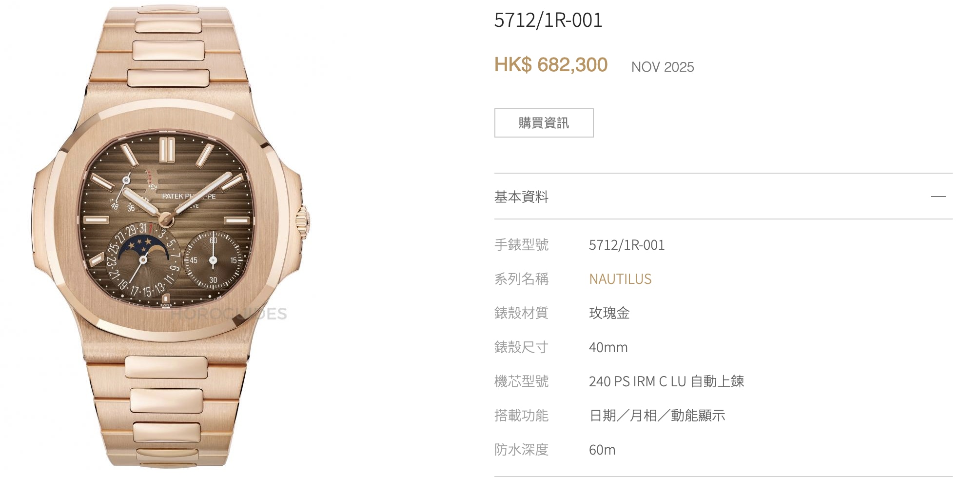Click the HK$ 682,300 price text
980x478 pixels.
pyautogui.click(x=551, y=65)
